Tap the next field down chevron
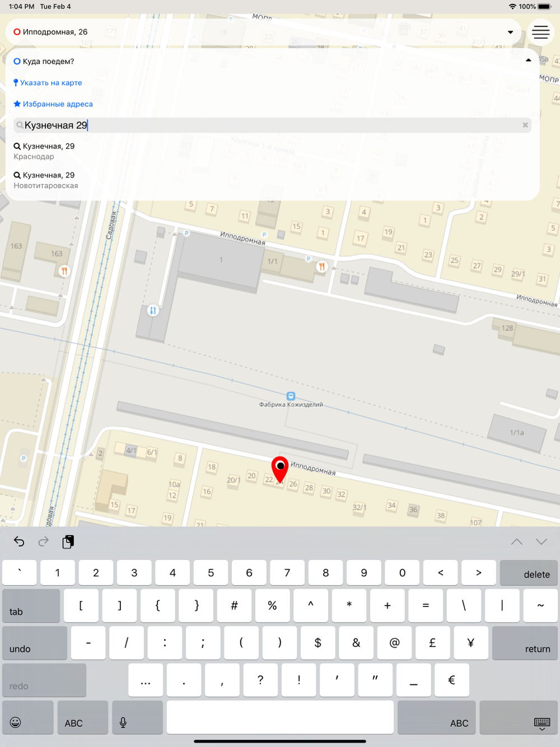Viewport: 560px width, 747px height. click(541, 541)
